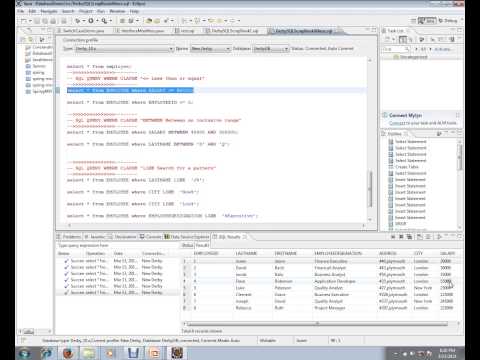This screenshot has height=360, width=480.
Task: Open the connection profile Type dropdown
Action: point(124,49)
